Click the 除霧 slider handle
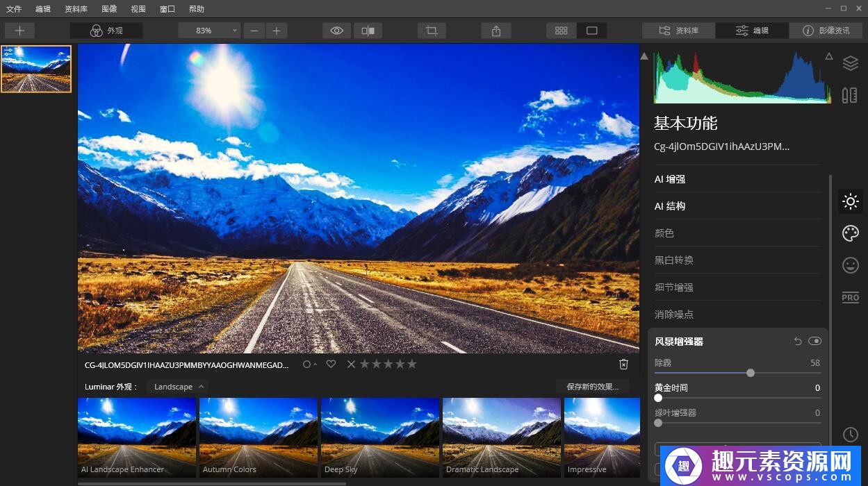This screenshot has width=868, height=486. (751, 373)
